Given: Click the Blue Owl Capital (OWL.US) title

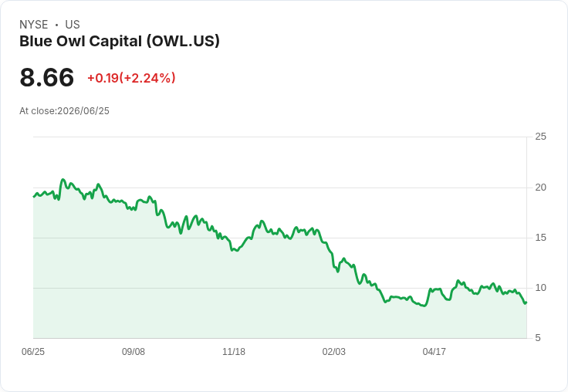Looking at the screenshot, I should [x=120, y=42].
